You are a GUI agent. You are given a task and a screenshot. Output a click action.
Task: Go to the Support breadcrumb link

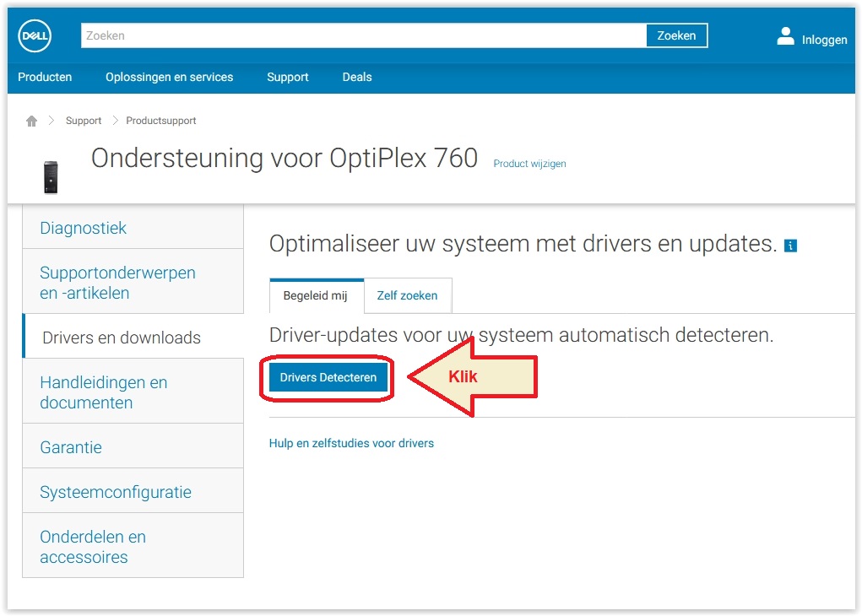pyautogui.click(x=84, y=121)
